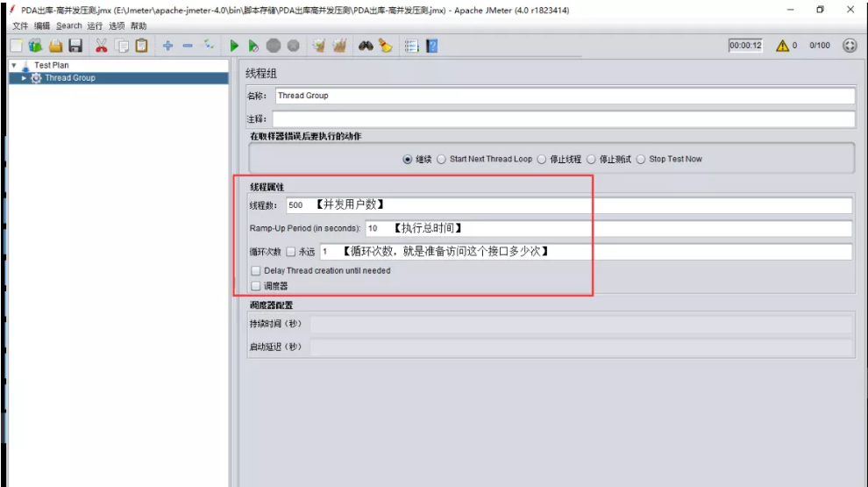The image size is (868, 487).
Task: Select Start Next Thread Loop option
Action: 441,160
